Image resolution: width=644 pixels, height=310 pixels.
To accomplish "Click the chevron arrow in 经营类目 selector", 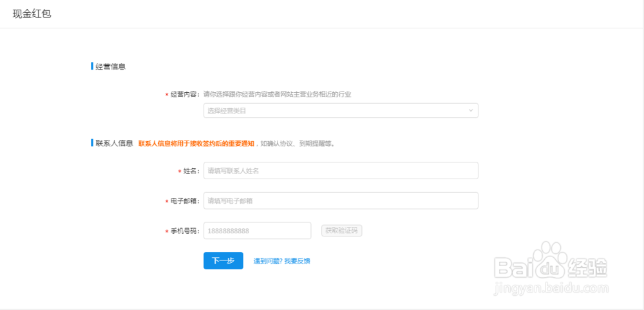I will coord(471,110).
